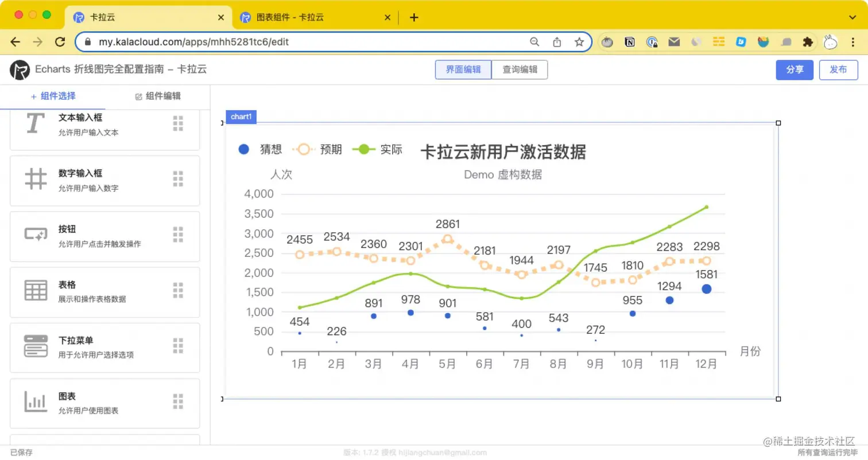
Task: Grab the drag handle of 文本输入框
Action: click(178, 124)
